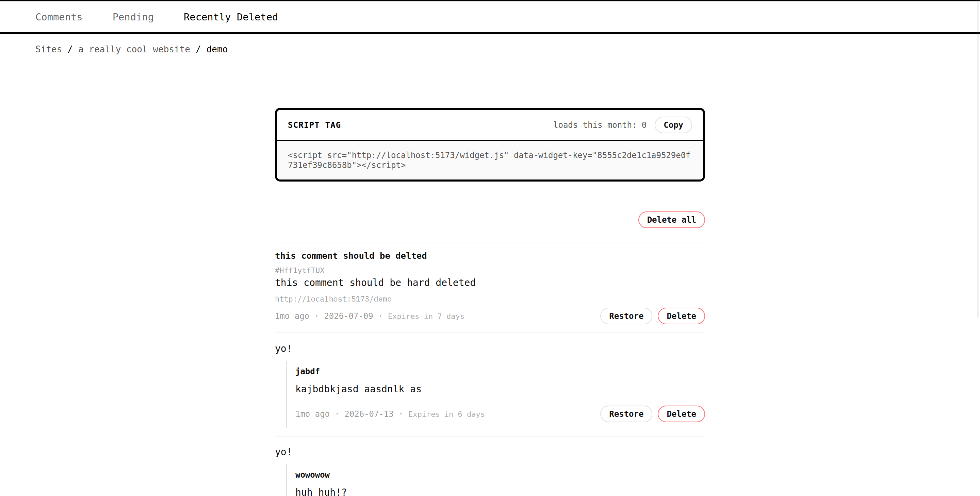The image size is (980, 496).
Task: Click the SCRIPT TAG heading
Action: pos(314,125)
